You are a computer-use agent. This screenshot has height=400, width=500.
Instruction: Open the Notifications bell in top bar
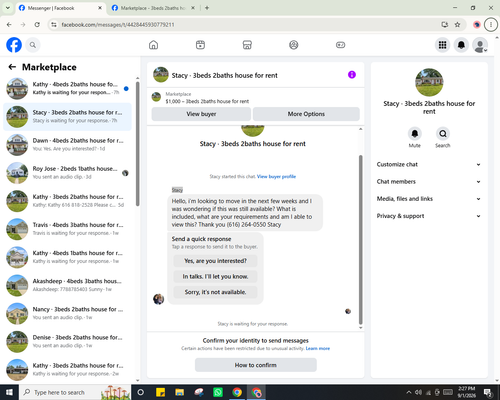click(461, 45)
